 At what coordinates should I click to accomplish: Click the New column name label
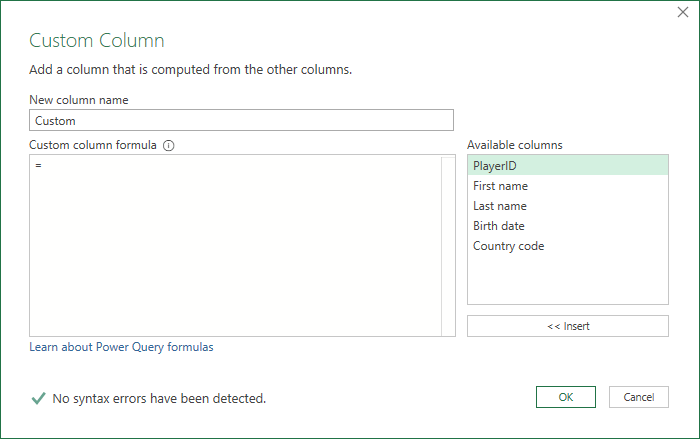[79, 100]
